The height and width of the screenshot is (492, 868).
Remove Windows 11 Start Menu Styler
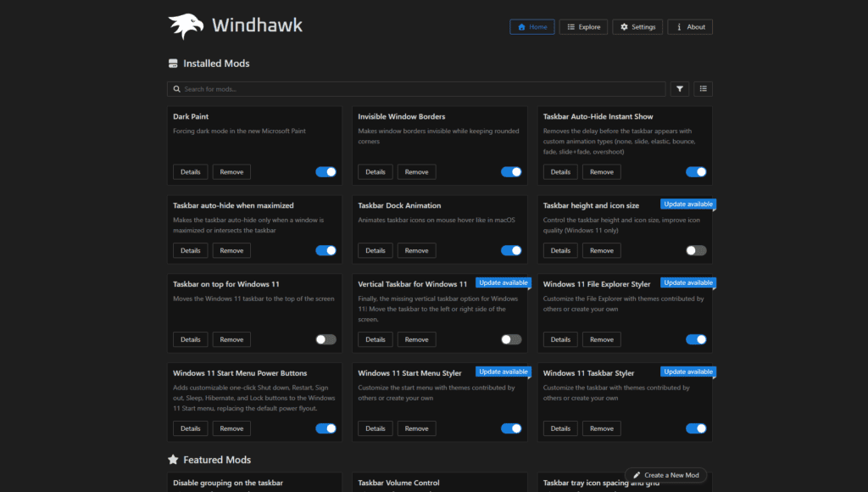tap(416, 428)
